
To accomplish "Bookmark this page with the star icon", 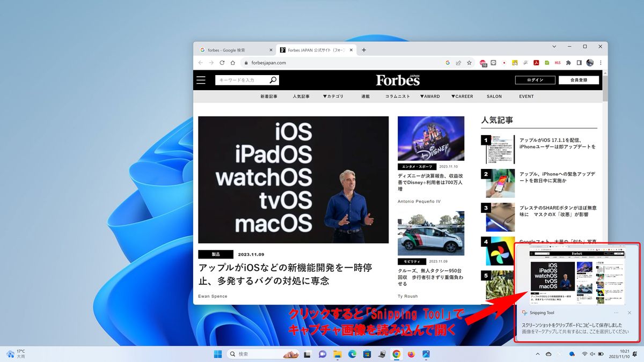I will pyautogui.click(x=469, y=63).
